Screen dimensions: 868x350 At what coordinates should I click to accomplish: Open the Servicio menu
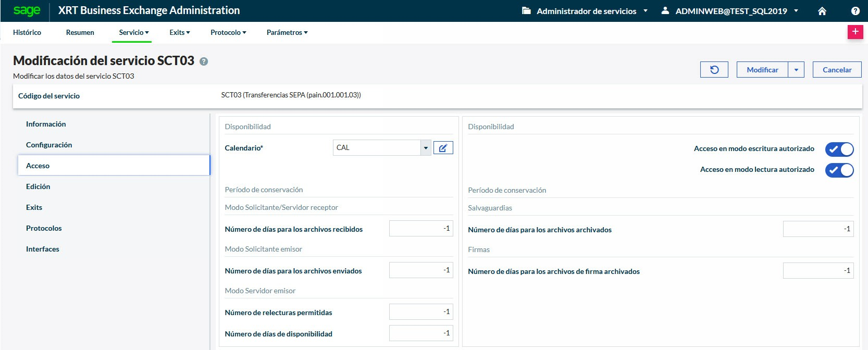133,32
